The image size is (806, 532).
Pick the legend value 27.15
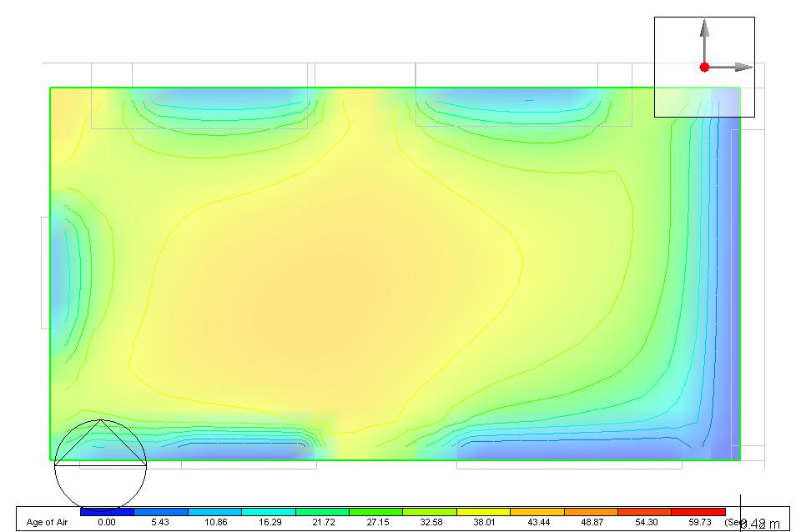coord(378,522)
